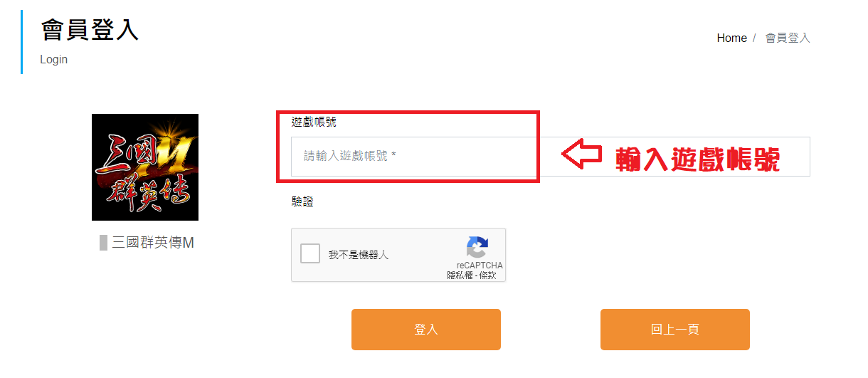The image size is (868, 378).
Task: Click the 驗證 section label
Action: click(x=302, y=202)
